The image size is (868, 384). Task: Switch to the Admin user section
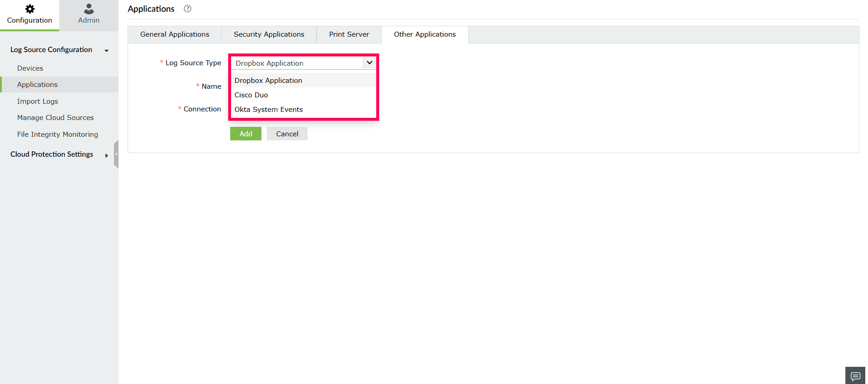(x=89, y=15)
